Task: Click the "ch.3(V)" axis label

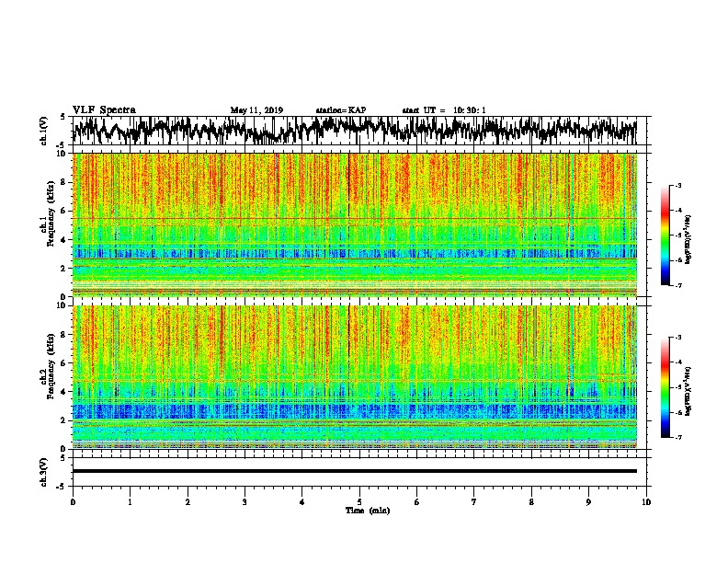Action: click(44, 473)
